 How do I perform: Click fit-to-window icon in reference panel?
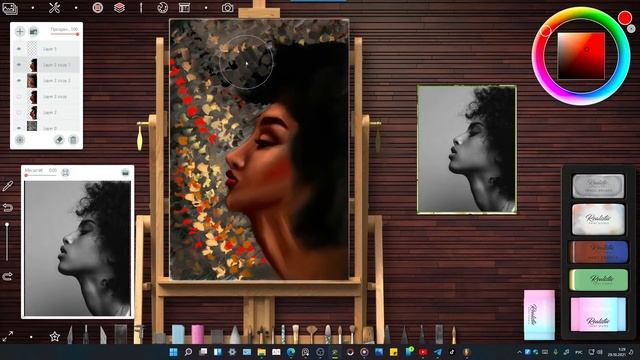[x=65, y=173]
